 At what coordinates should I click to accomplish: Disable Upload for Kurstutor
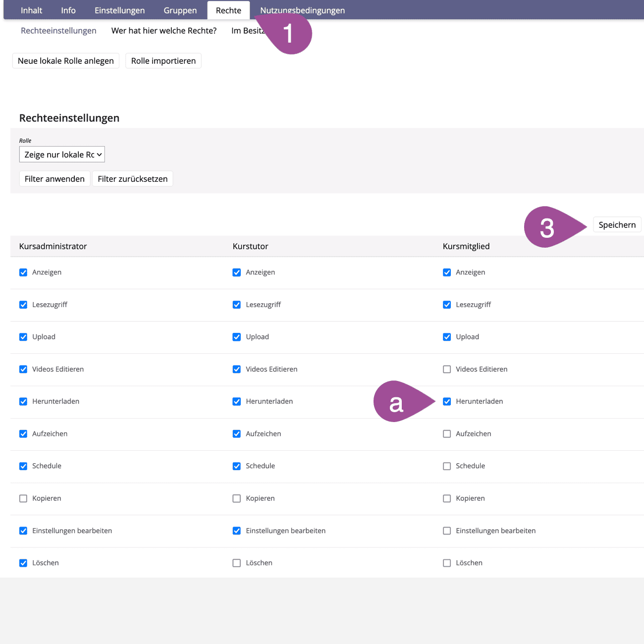(x=237, y=337)
